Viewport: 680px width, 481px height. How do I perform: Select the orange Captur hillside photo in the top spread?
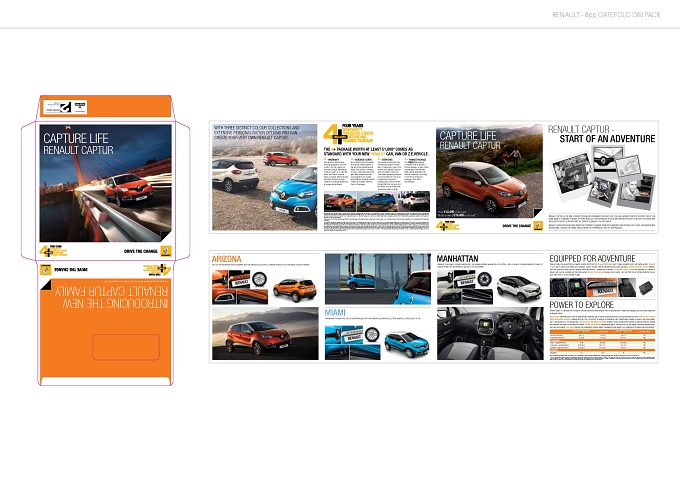pos(489,171)
